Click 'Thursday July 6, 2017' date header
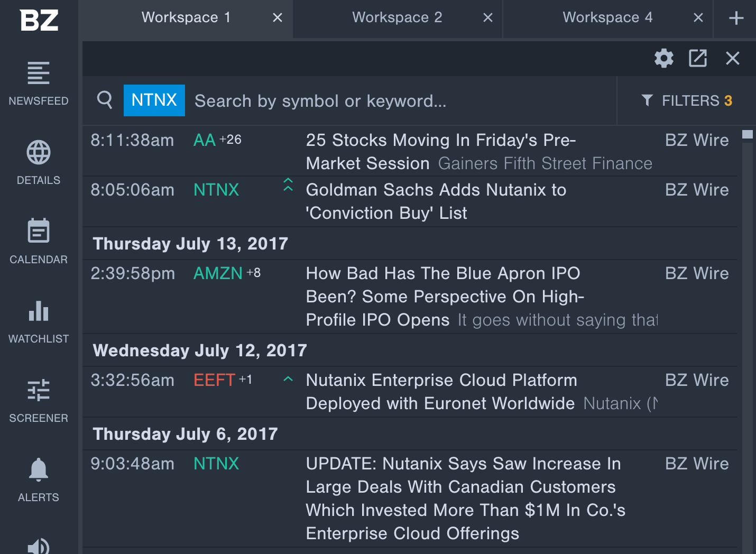756x554 pixels. point(185,434)
